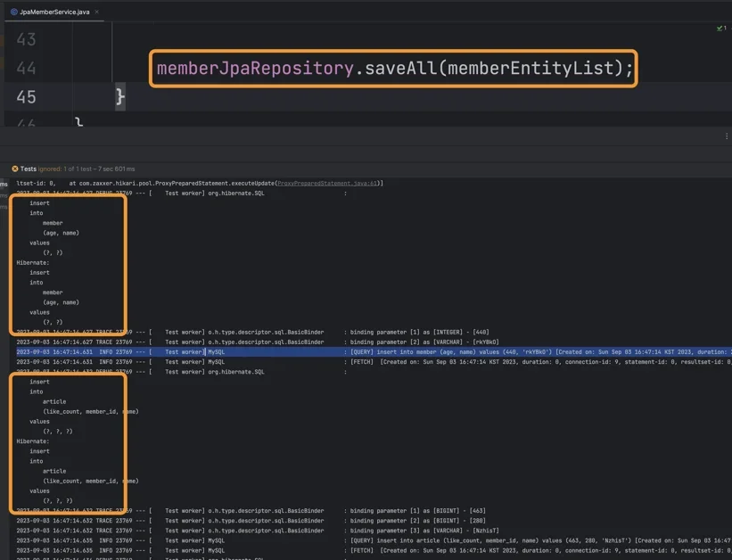Click the binding parameter [3] as VARCHAR NzhisT line
Viewport: 732px width, 560px height.
(258, 531)
